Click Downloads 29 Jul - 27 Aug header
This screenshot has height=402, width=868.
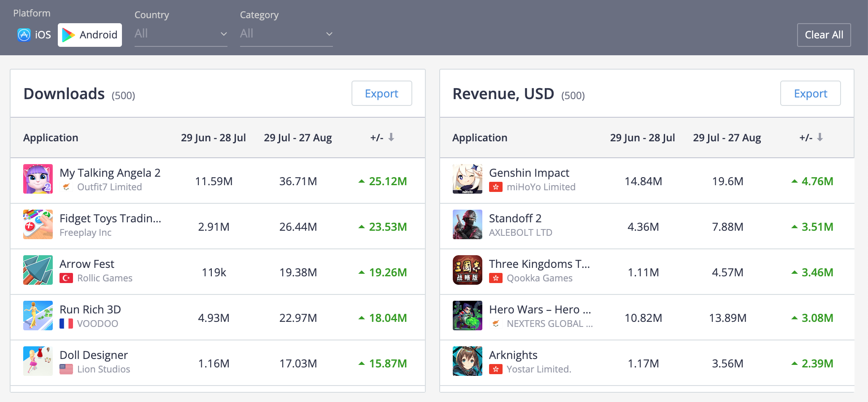point(298,138)
